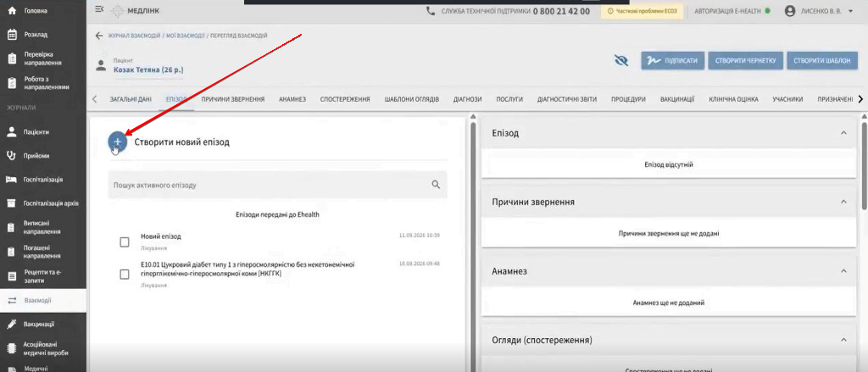Image resolution: width=868 pixels, height=372 pixels.
Task: Select the Взаємодії arrows icon
Action: click(x=12, y=301)
